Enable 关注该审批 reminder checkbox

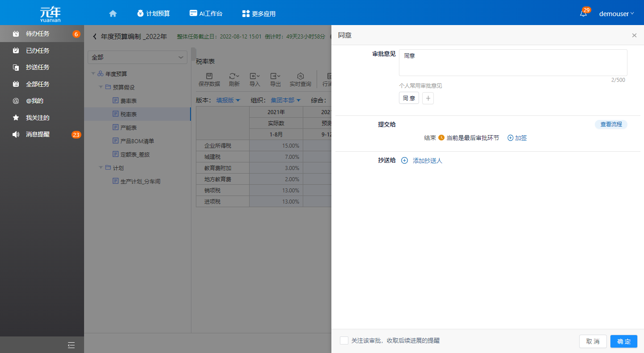tap(344, 340)
